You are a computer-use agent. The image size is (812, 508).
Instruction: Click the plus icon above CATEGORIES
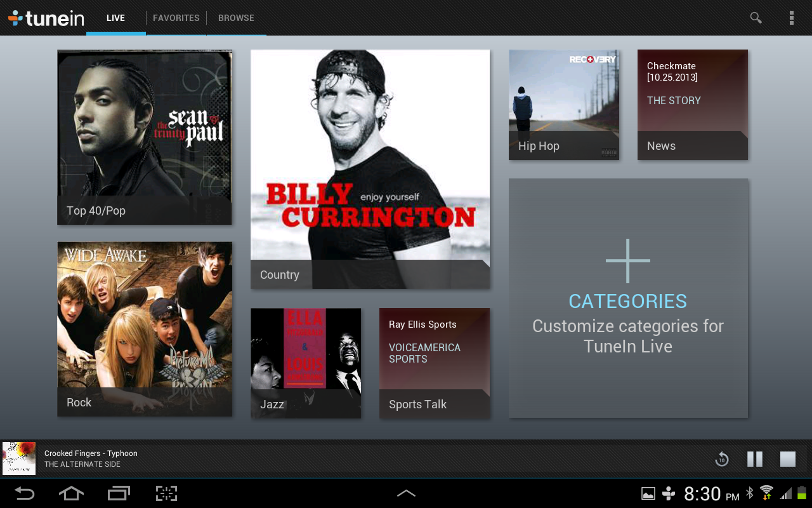tap(628, 261)
